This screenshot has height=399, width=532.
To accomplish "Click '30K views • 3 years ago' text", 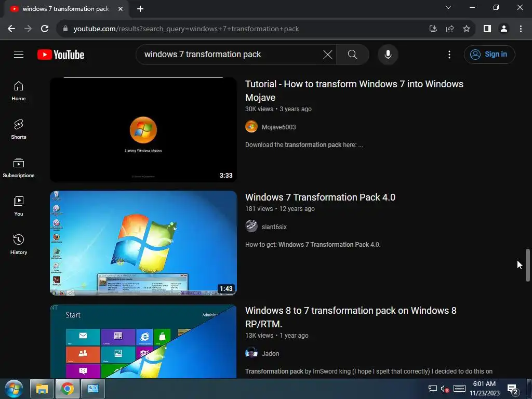I will (x=278, y=109).
